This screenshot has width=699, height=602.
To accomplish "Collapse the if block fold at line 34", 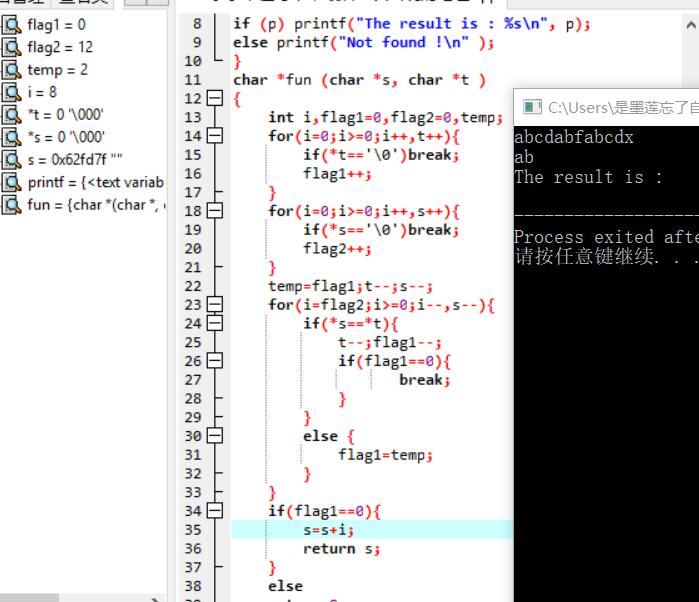I will (x=215, y=511).
